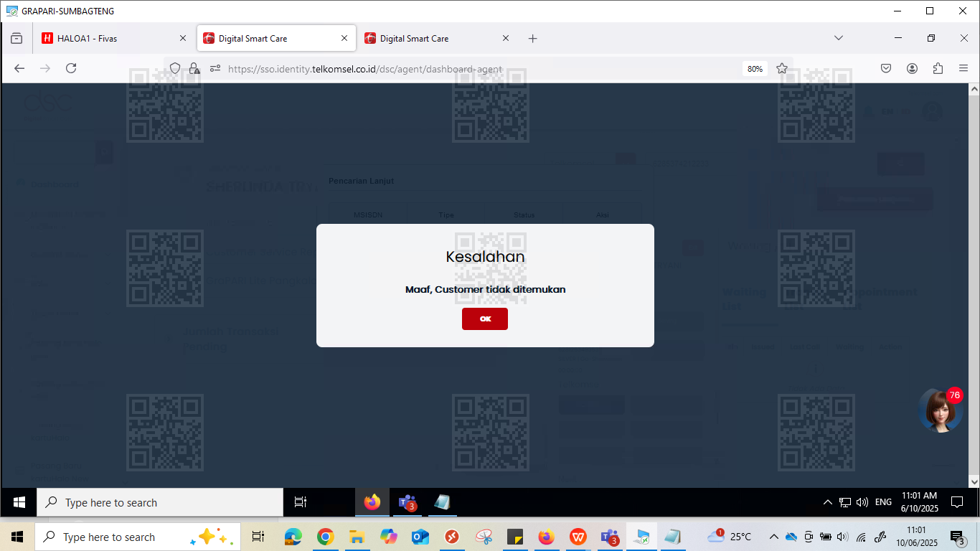
Task: Go forward one page in Firefox
Action: (45, 68)
